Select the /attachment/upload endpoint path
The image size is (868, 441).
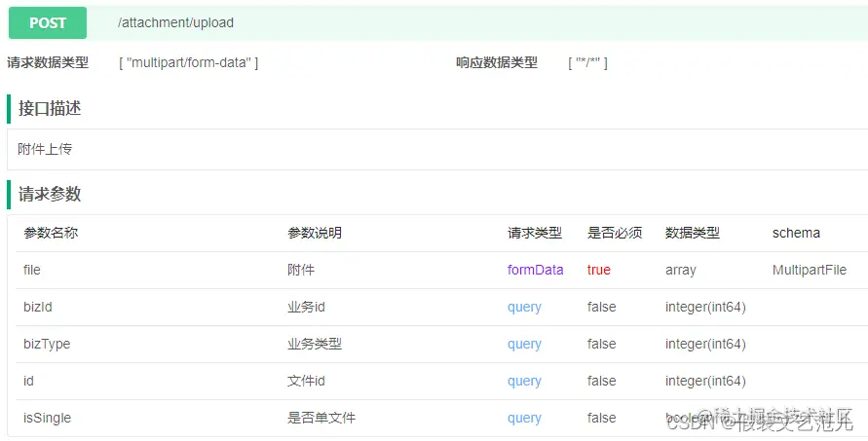coord(175,22)
